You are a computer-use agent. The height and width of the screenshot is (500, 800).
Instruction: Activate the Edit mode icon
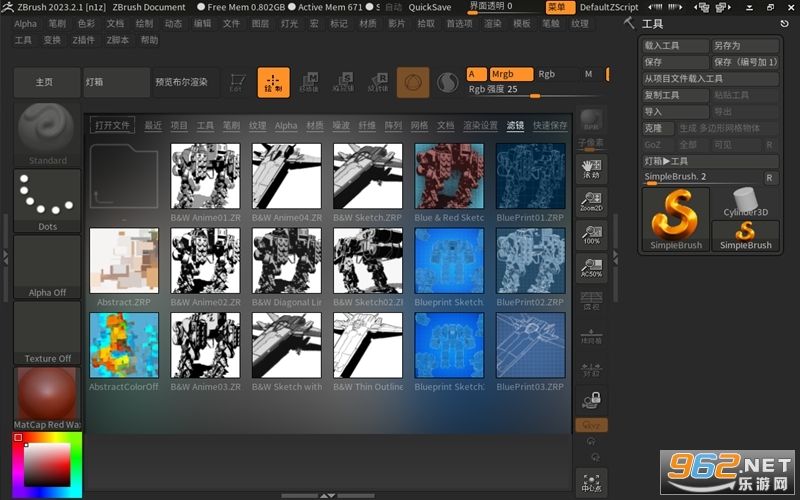pos(237,83)
